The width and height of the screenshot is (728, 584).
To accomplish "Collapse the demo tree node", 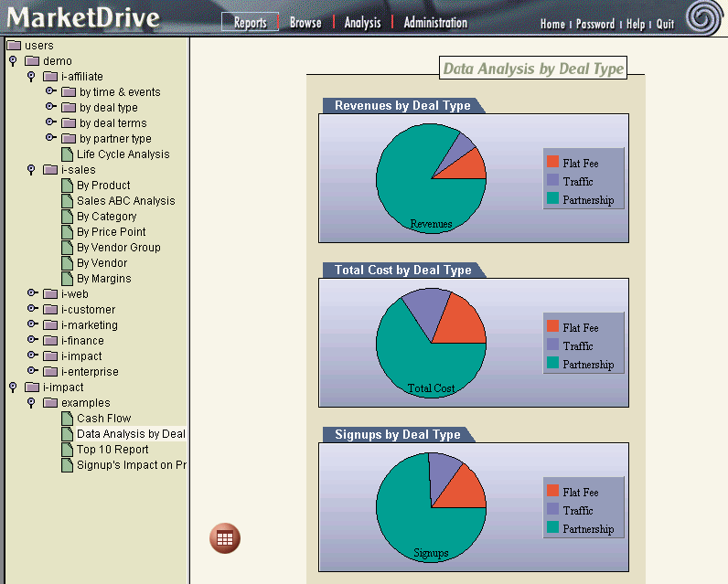I will tap(13, 61).
